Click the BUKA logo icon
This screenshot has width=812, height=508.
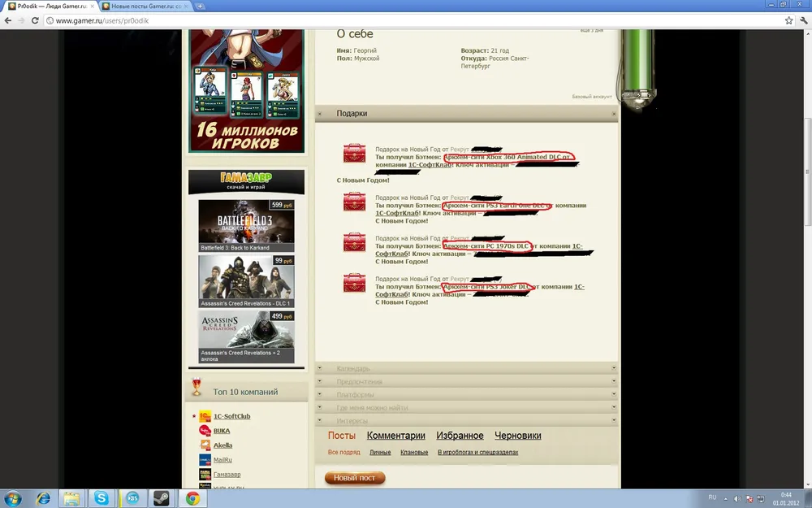pyautogui.click(x=205, y=431)
